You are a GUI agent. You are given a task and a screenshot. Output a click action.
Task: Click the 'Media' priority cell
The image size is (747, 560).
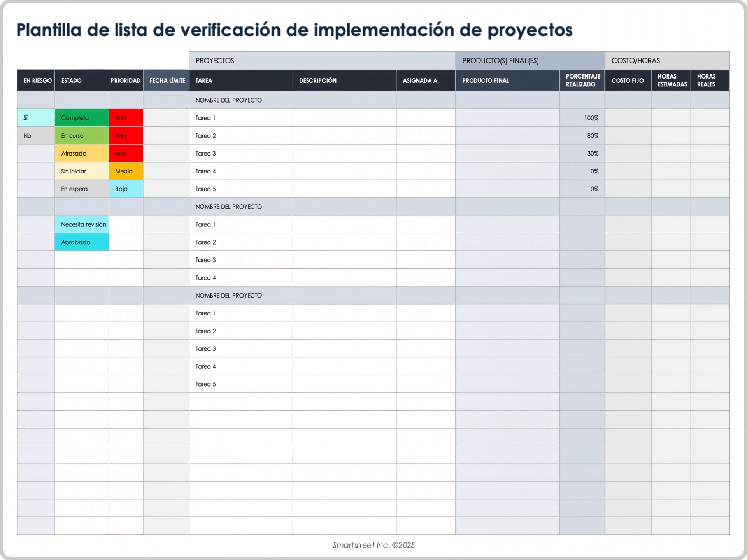pos(126,171)
